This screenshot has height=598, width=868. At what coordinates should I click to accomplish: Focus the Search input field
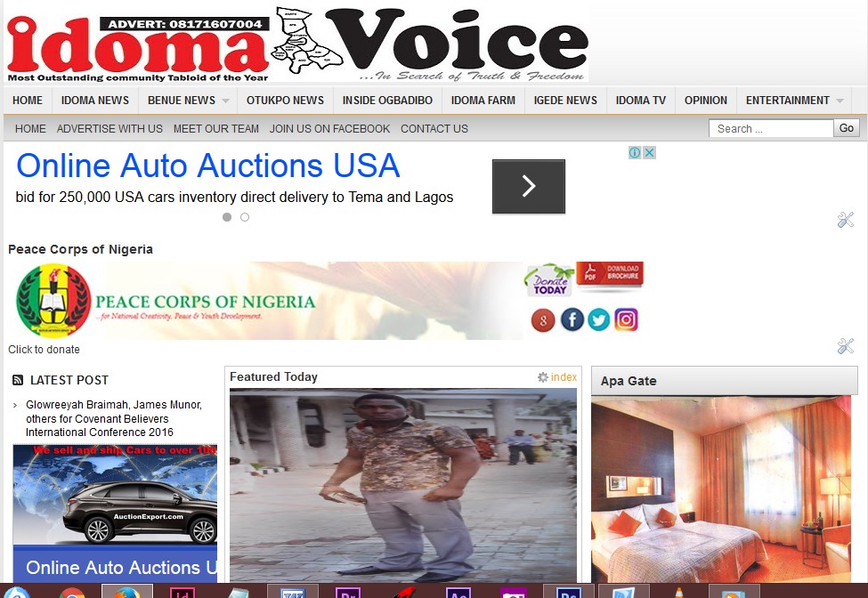point(771,128)
